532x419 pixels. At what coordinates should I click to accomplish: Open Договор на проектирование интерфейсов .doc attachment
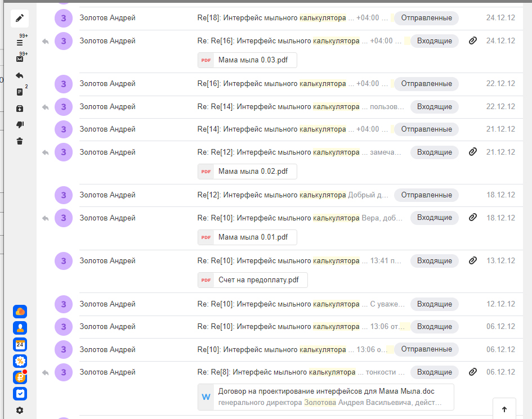pyautogui.click(x=326, y=397)
